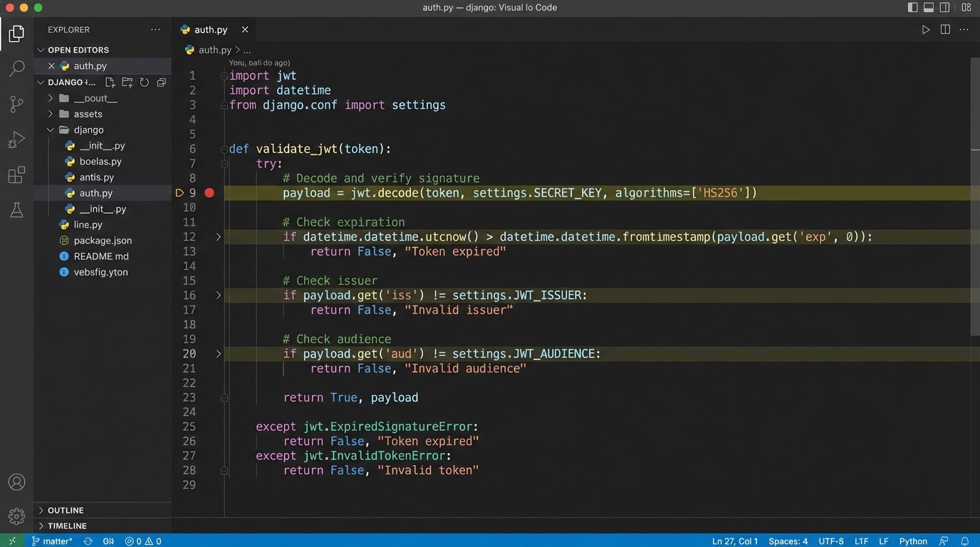Select the Python language mode in status bar
Image resolution: width=980 pixels, height=547 pixels.
[x=912, y=541]
